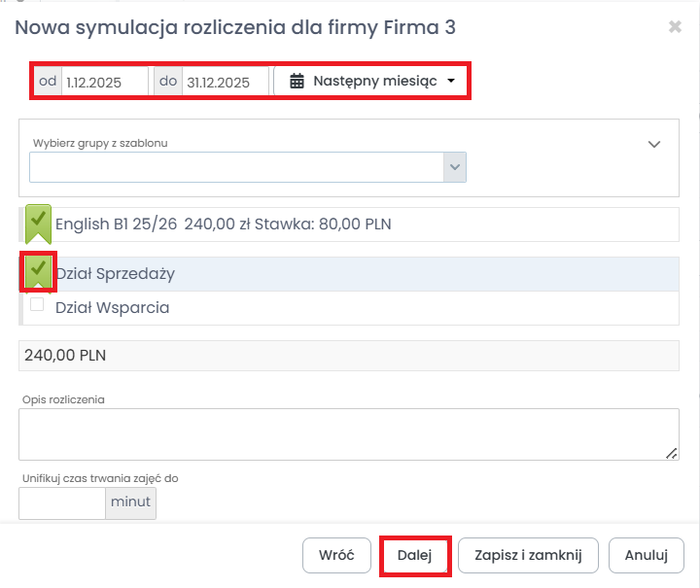Focus the Opis rozliczenia text area
Screen dimensions: 700x588
click(x=348, y=433)
